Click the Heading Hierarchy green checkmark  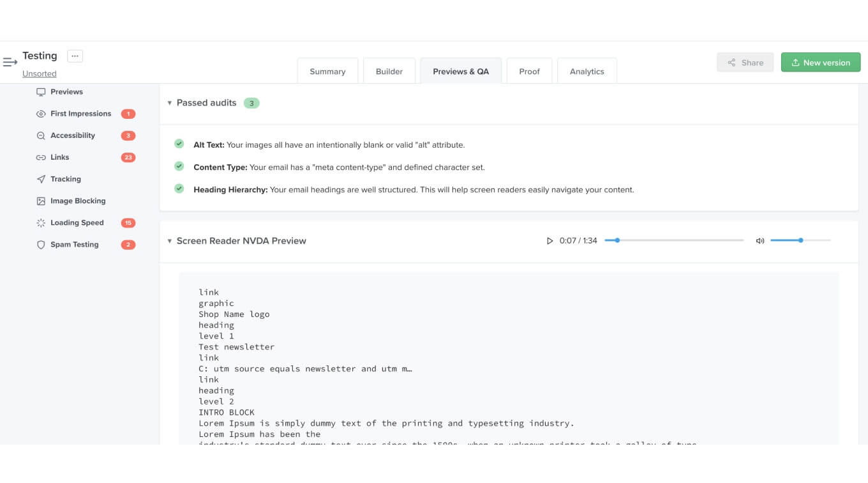tap(179, 188)
